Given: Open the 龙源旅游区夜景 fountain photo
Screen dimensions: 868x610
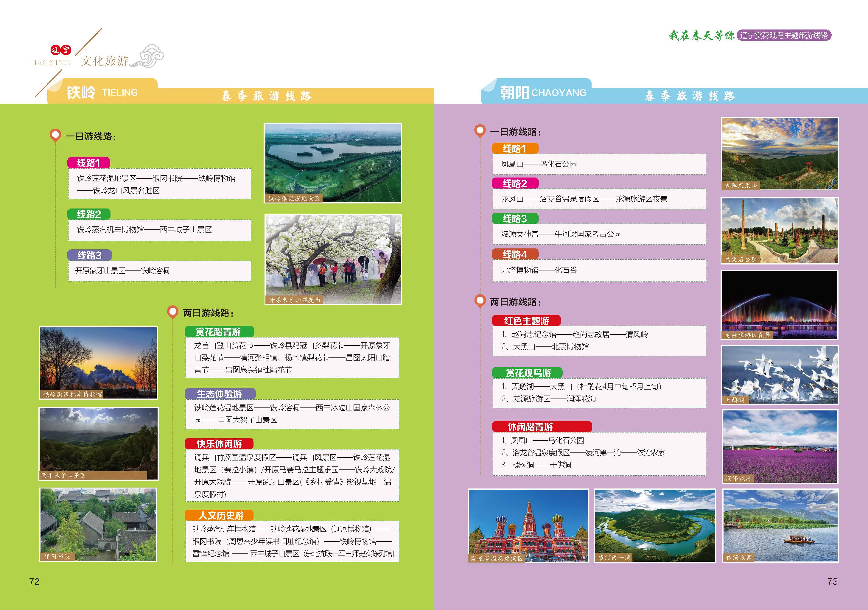Looking at the screenshot, I should pyautogui.click(x=780, y=305).
